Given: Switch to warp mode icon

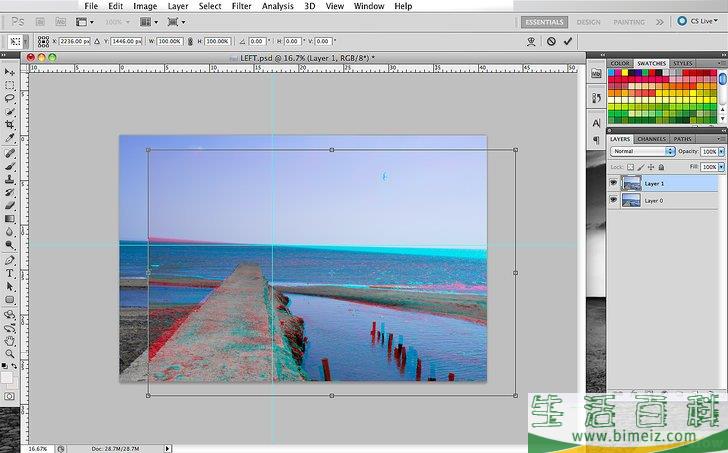Looking at the screenshot, I should click(x=529, y=41).
